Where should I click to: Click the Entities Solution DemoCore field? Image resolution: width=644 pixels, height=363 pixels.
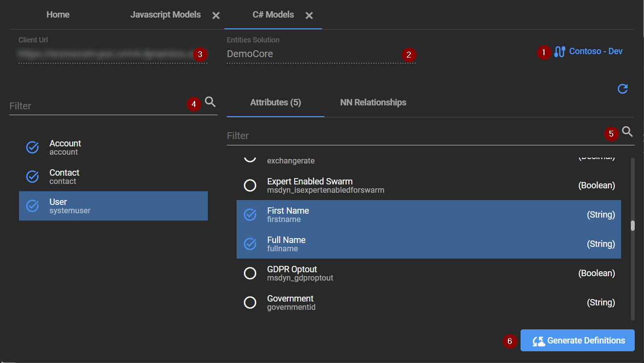(312, 54)
